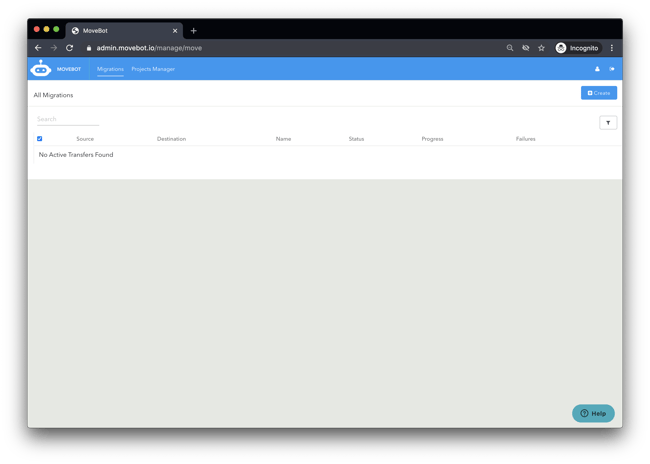Open the Incognito profile menu
The width and height of the screenshot is (650, 464).
577,48
